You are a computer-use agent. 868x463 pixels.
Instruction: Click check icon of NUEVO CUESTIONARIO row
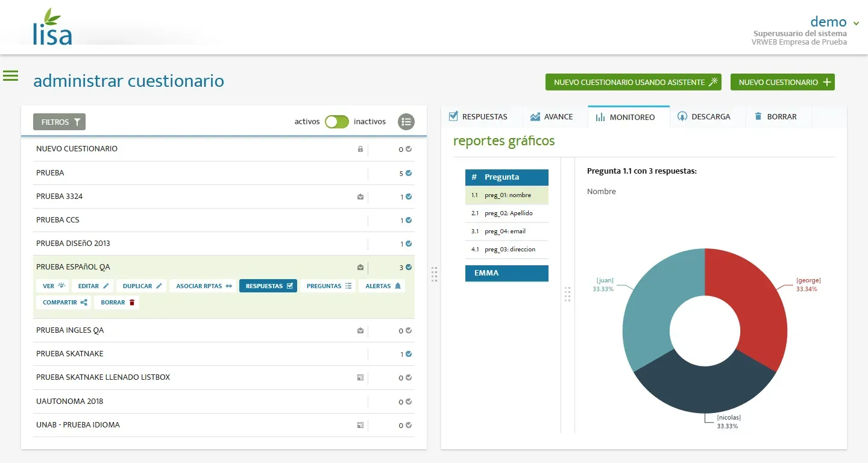[x=409, y=149]
